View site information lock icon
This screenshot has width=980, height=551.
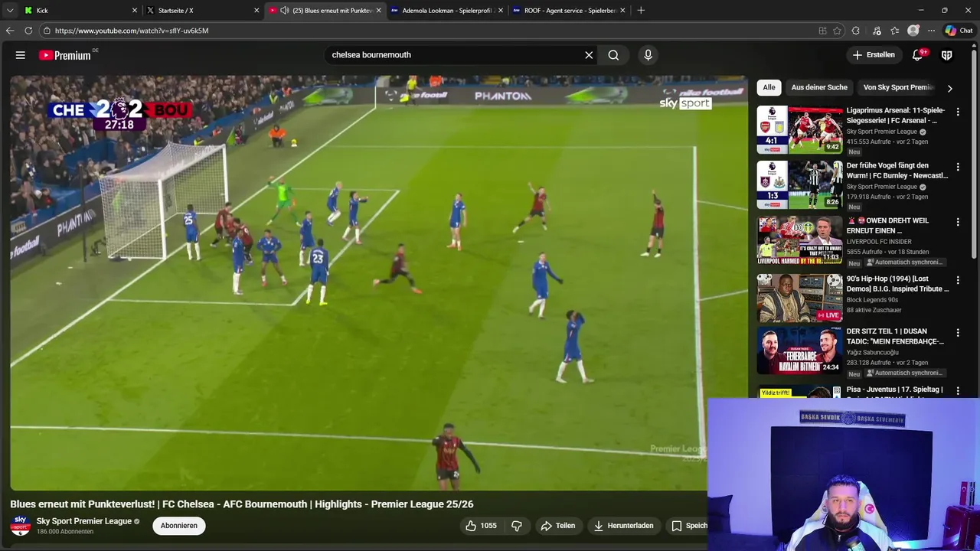click(47, 31)
